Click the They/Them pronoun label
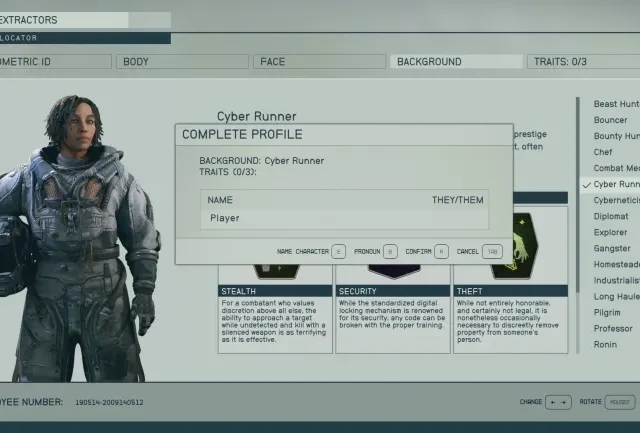The image size is (640, 433). point(457,200)
